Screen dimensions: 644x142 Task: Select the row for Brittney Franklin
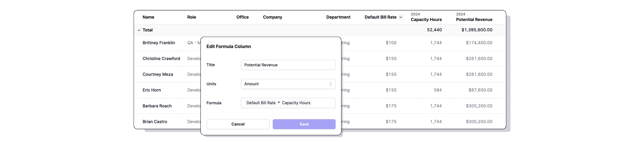coord(159,43)
